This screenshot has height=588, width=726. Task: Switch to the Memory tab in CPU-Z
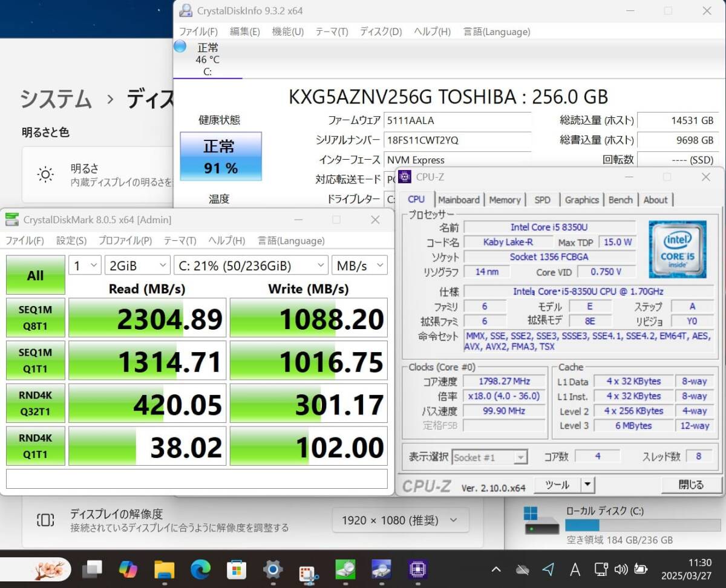pyautogui.click(x=505, y=200)
